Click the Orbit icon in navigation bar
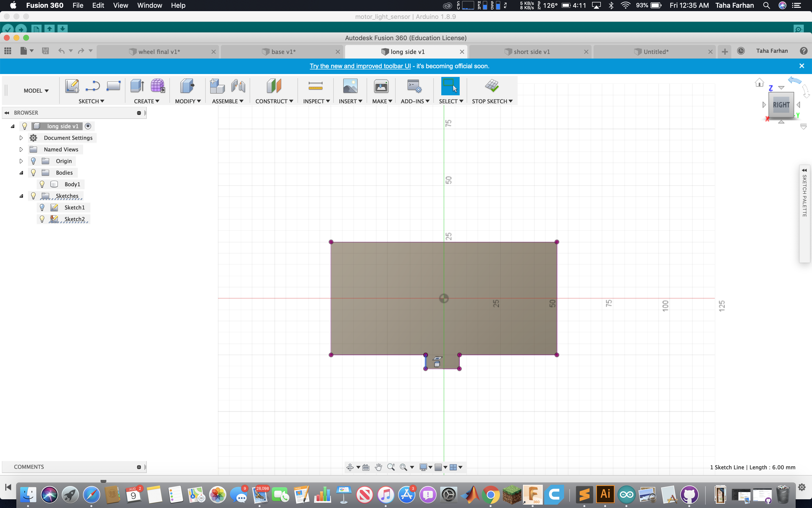Viewport: 812px width, 508px height. pyautogui.click(x=350, y=467)
